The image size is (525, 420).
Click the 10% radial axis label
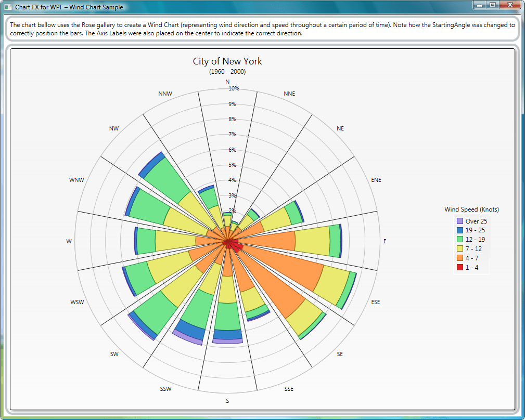[x=233, y=88]
